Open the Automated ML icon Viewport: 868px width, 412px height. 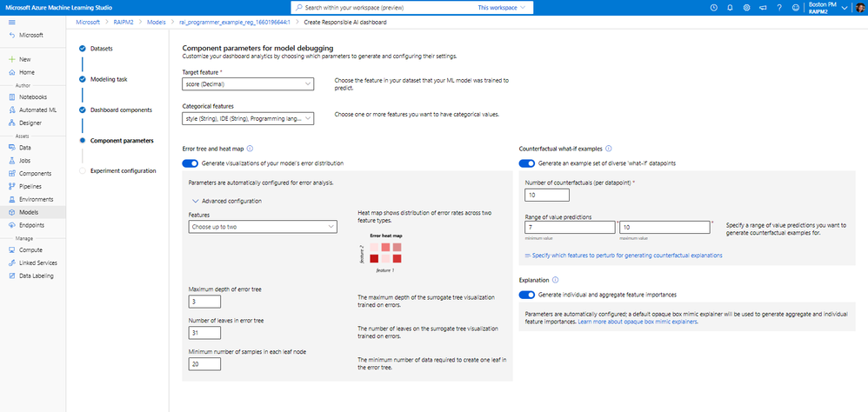(12, 110)
